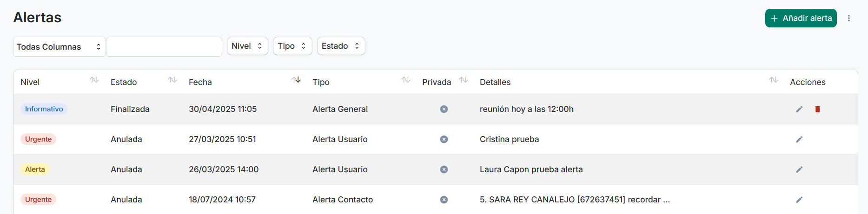Sort table by Fecha column arrows
Image resolution: width=868 pixels, height=214 pixels.
pyautogui.click(x=296, y=80)
